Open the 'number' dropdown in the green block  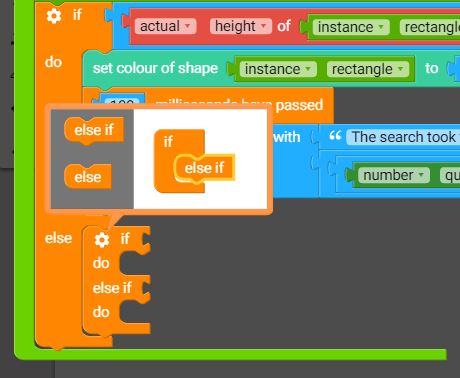pos(393,175)
